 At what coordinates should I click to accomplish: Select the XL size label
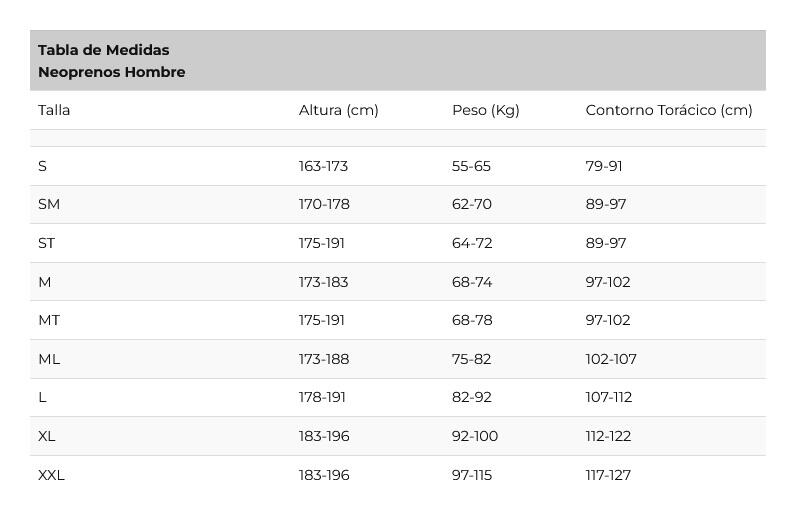click(x=47, y=436)
